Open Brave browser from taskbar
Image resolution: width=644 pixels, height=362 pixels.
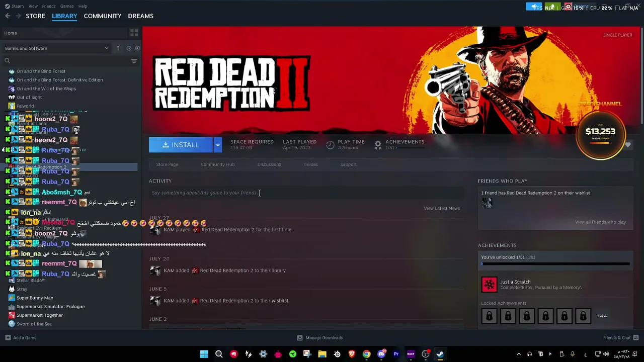coord(352,354)
